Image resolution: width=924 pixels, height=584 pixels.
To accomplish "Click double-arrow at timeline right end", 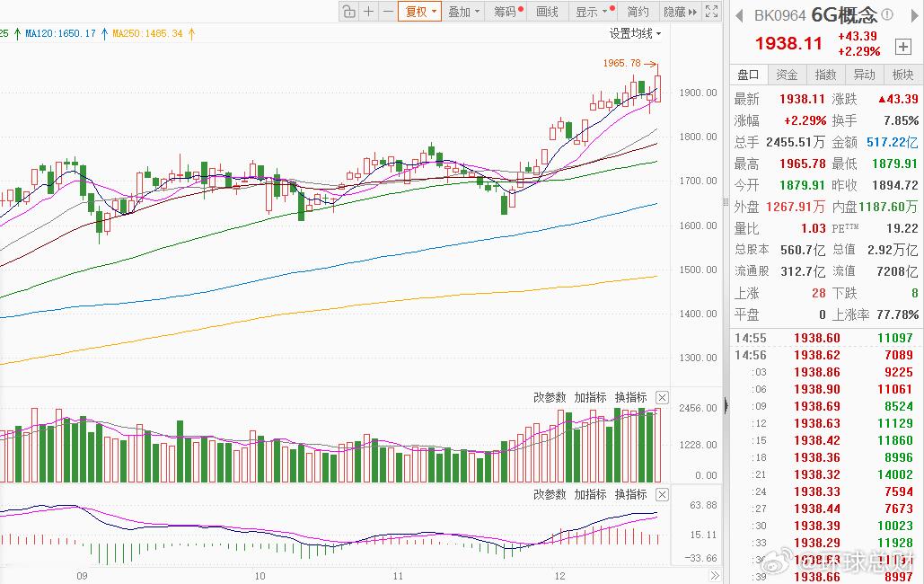I will 715,576.
